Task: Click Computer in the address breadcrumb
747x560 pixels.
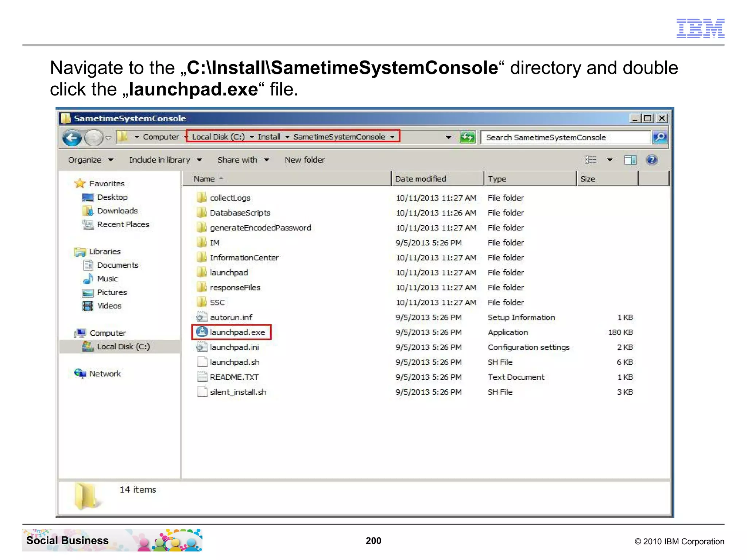Action: [161, 137]
